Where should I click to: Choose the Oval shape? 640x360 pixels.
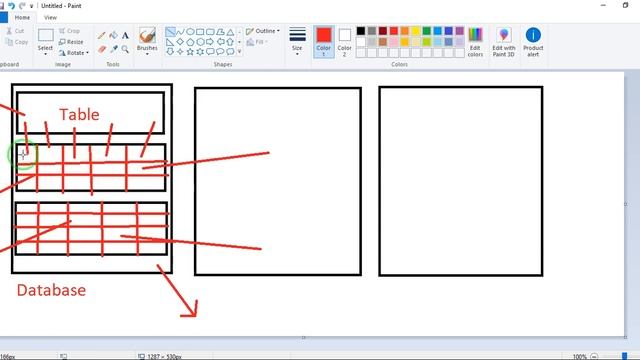click(x=190, y=31)
